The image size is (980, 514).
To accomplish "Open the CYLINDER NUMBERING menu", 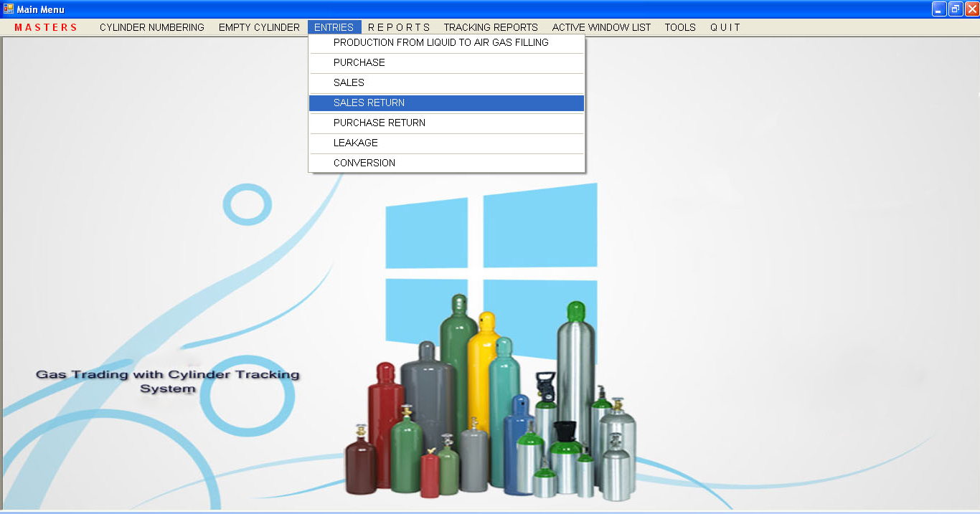I will click(151, 27).
